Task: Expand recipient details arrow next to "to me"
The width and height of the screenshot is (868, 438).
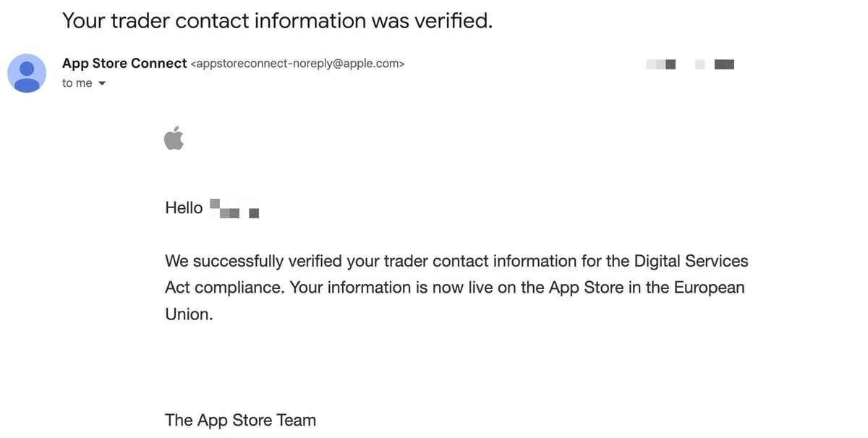Action: (102, 83)
